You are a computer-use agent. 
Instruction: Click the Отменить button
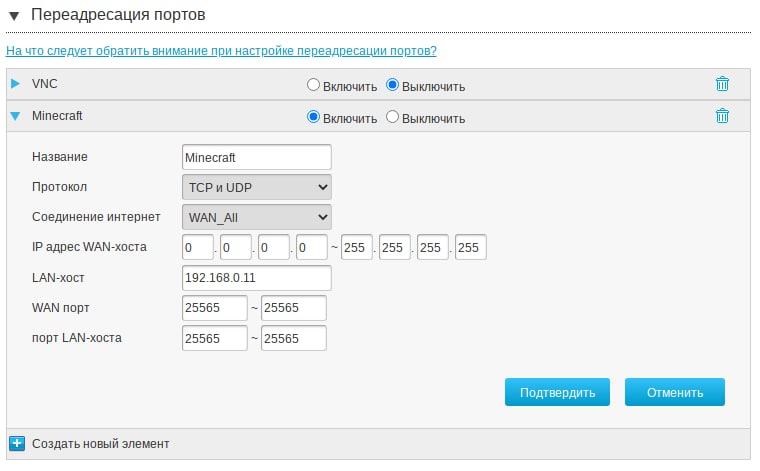pos(675,392)
